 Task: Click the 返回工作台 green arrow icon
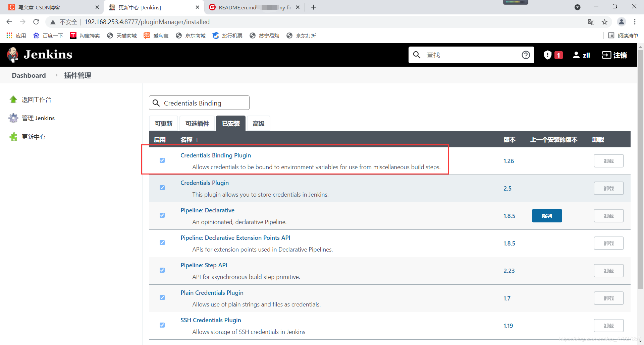(13, 99)
